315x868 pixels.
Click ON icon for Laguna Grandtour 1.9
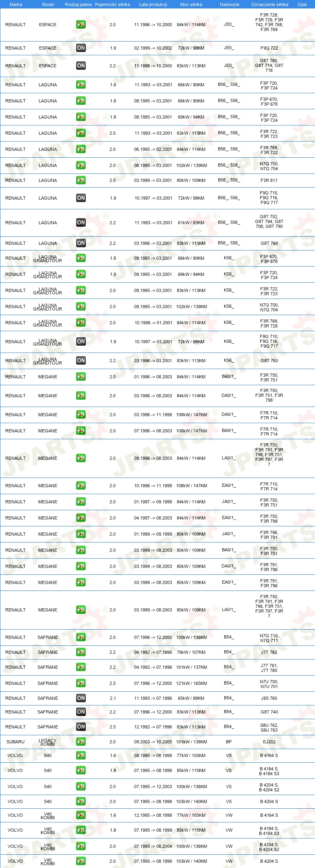click(81, 342)
